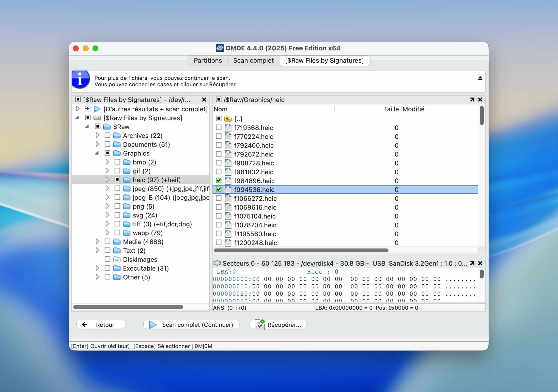Switch to the Partitions tab
The width and height of the screenshot is (558, 392).
tap(207, 60)
